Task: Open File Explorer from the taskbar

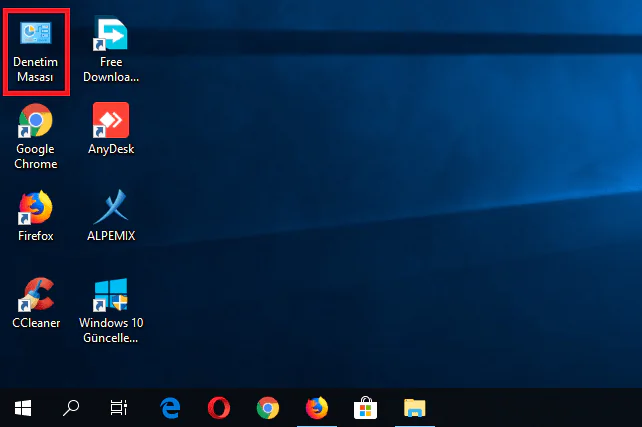Action: coord(414,407)
